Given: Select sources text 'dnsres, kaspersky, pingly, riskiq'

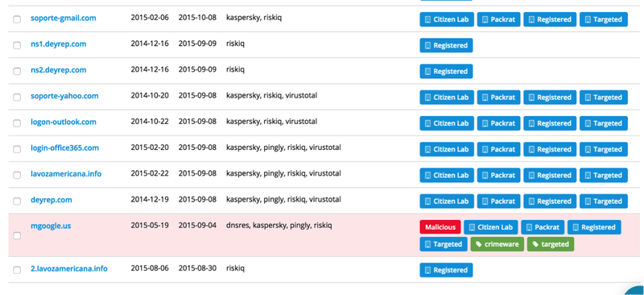Looking at the screenshot, I should click(x=279, y=226).
